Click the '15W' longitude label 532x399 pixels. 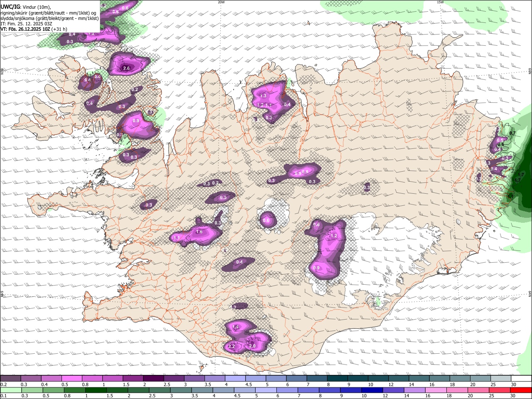pyautogui.click(x=440, y=2)
